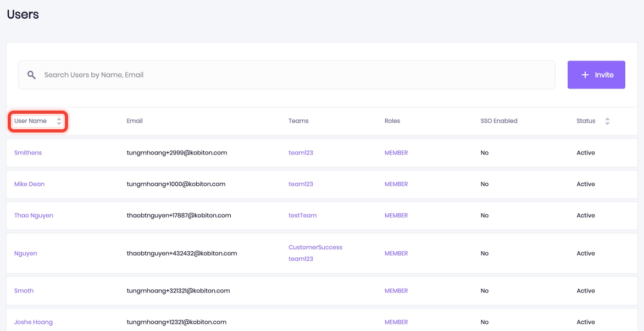644x331 pixels.
Task: Open user Mike Dean link
Action: coord(29,184)
